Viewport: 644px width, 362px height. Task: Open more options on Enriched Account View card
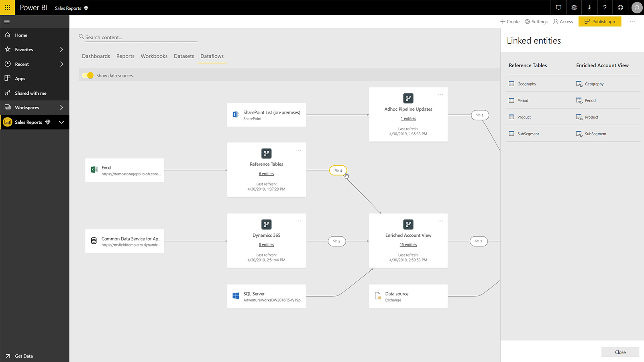pos(440,221)
